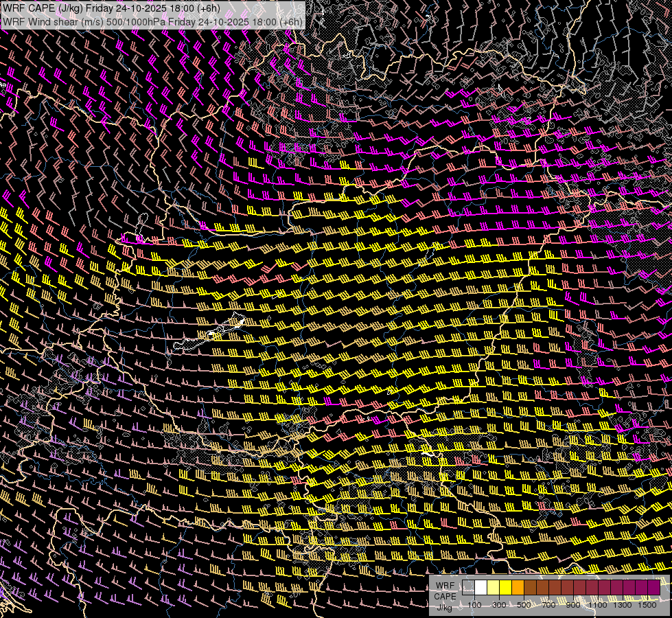The height and width of the screenshot is (618, 672).
Task: Click the 'WRF Wind shear (m/s) 500/1000hPa' title line
Action: point(152,21)
